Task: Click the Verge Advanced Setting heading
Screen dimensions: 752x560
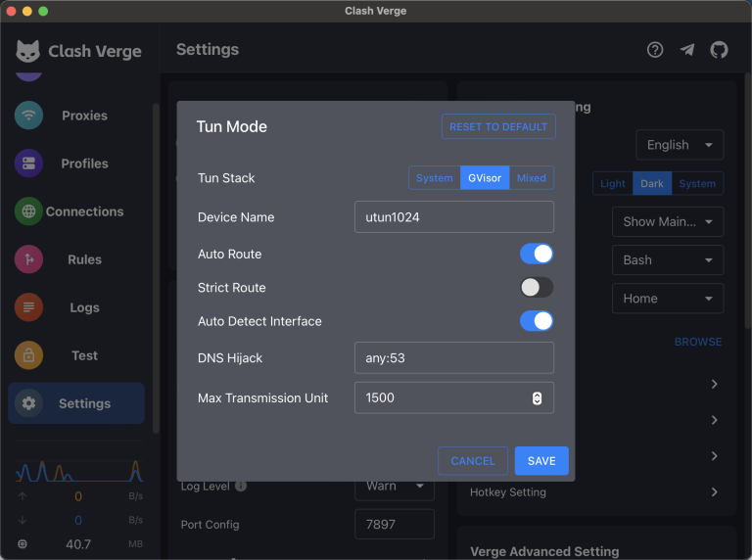Action: (544, 551)
